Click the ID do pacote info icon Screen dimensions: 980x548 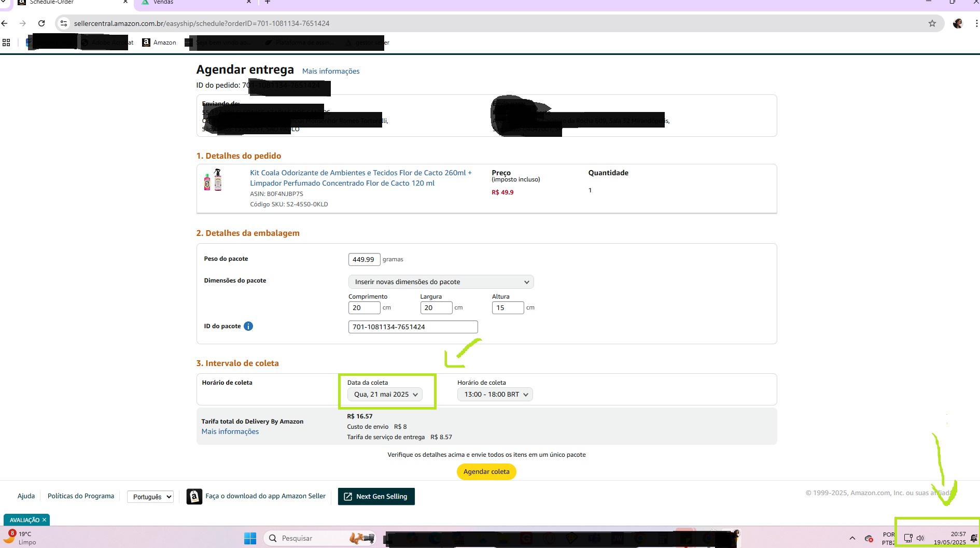pos(248,326)
